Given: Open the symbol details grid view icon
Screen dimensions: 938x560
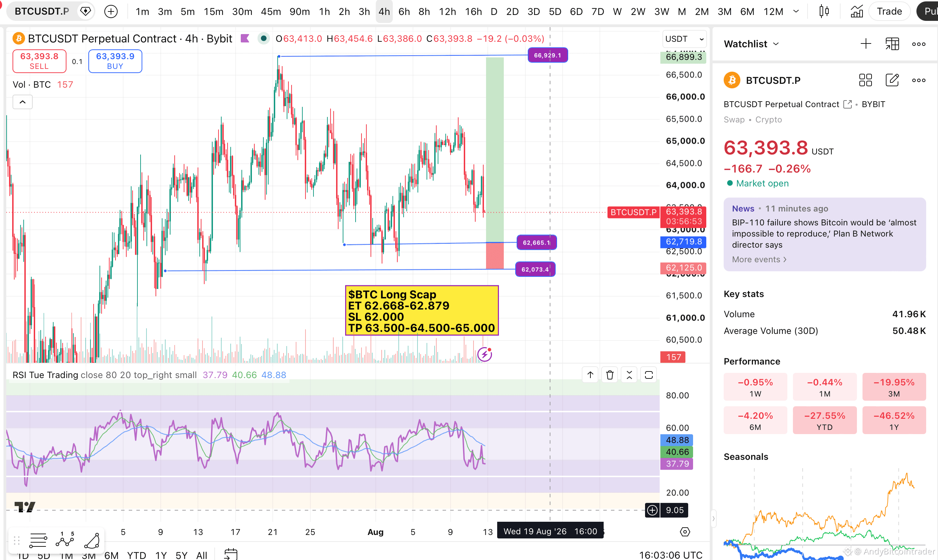Looking at the screenshot, I should (865, 80).
